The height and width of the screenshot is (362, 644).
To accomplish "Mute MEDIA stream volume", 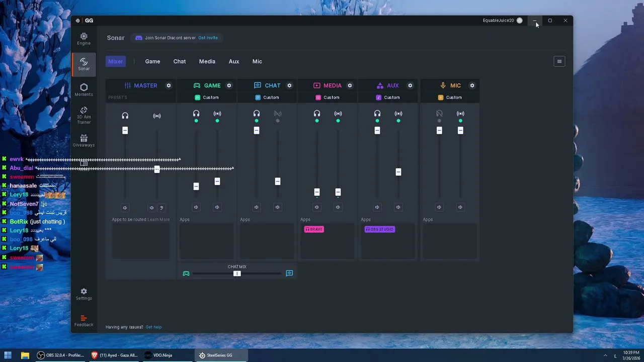I will 338,207.
